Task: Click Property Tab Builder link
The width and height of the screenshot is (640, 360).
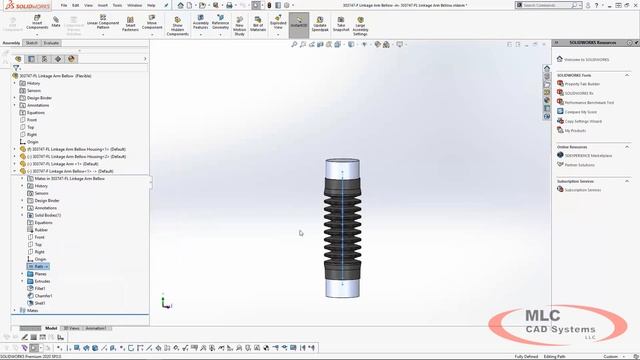Action: (x=582, y=84)
